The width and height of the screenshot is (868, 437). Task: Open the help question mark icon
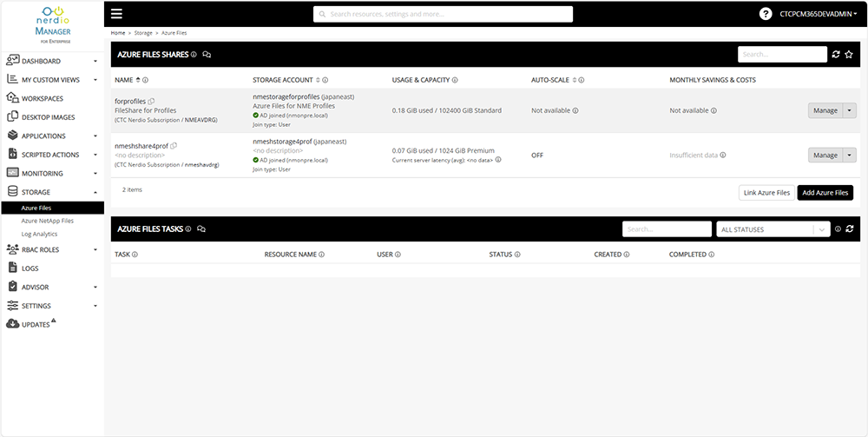click(x=766, y=14)
